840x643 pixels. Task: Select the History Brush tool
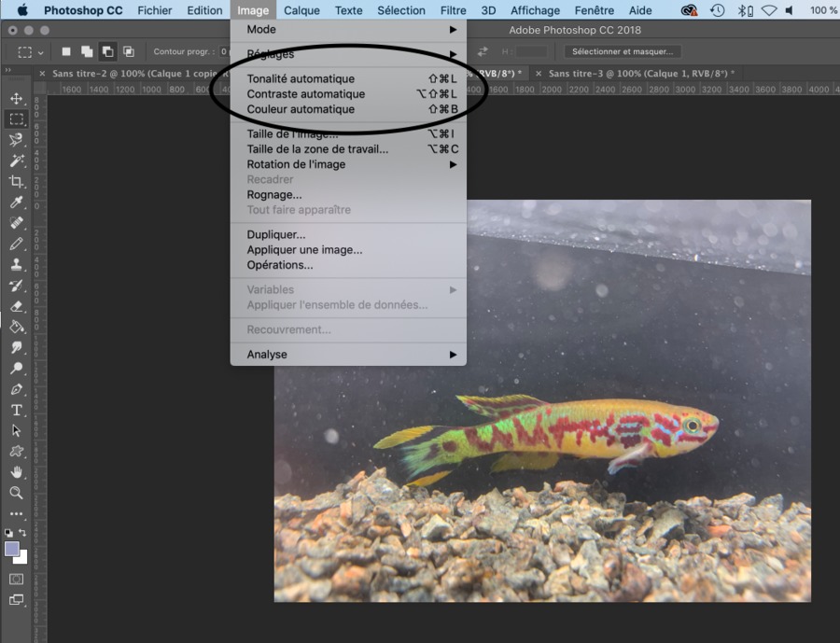pos(16,286)
